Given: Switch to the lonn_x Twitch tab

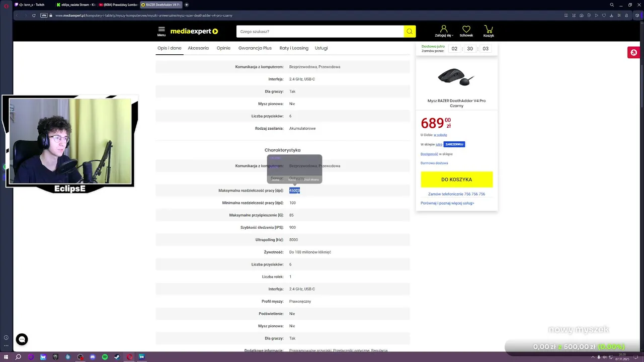Looking at the screenshot, I should click(x=32, y=5).
